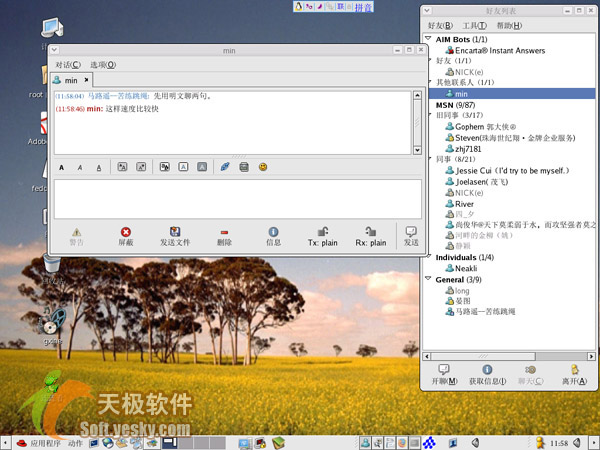Click the 删除 (remove) buddy icon

tap(224, 236)
